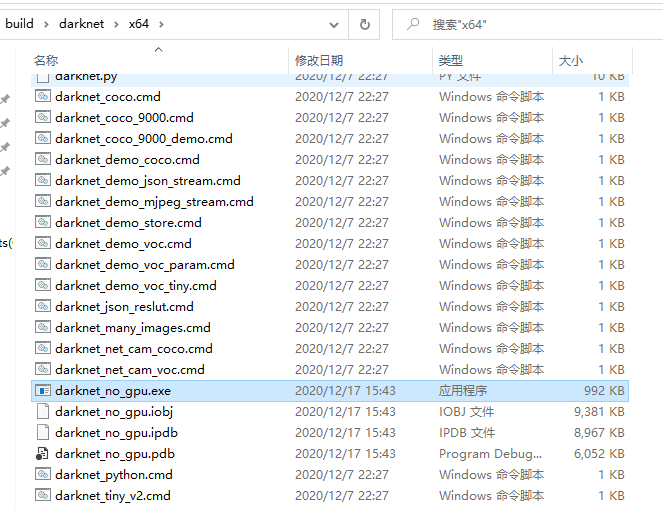Click the 992 KB size of darknet_no_gpu.exe
Image resolution: width=663 pixels, height=509 pixels.
click(604, 390)
